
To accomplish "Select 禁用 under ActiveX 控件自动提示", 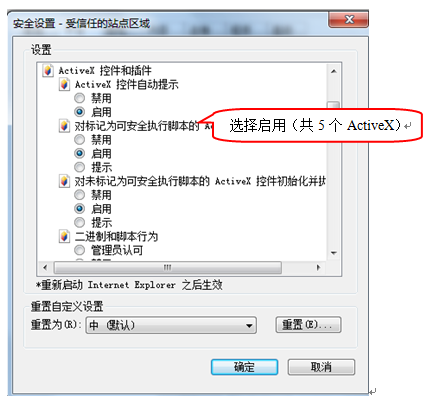I will (x=79, y=98).
